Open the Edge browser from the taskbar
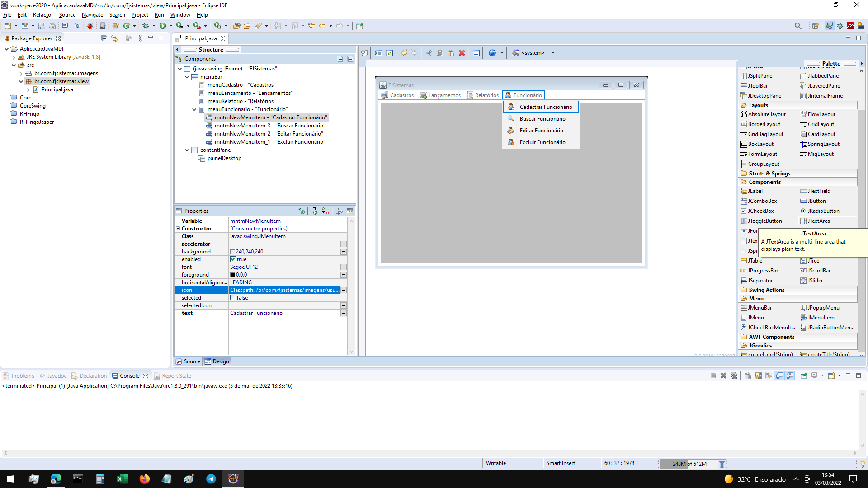The image size is (868, 488). point(56,479)
